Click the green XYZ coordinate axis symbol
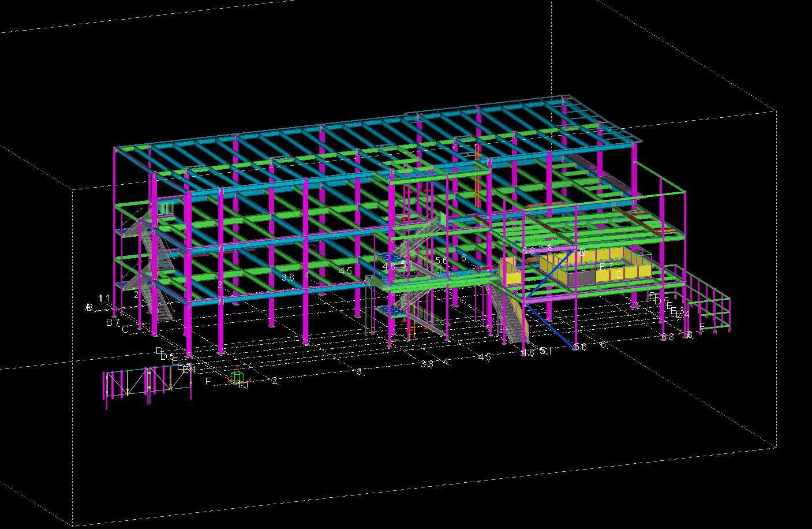This screenshot has height=529, width=812. tap(237, 378)
